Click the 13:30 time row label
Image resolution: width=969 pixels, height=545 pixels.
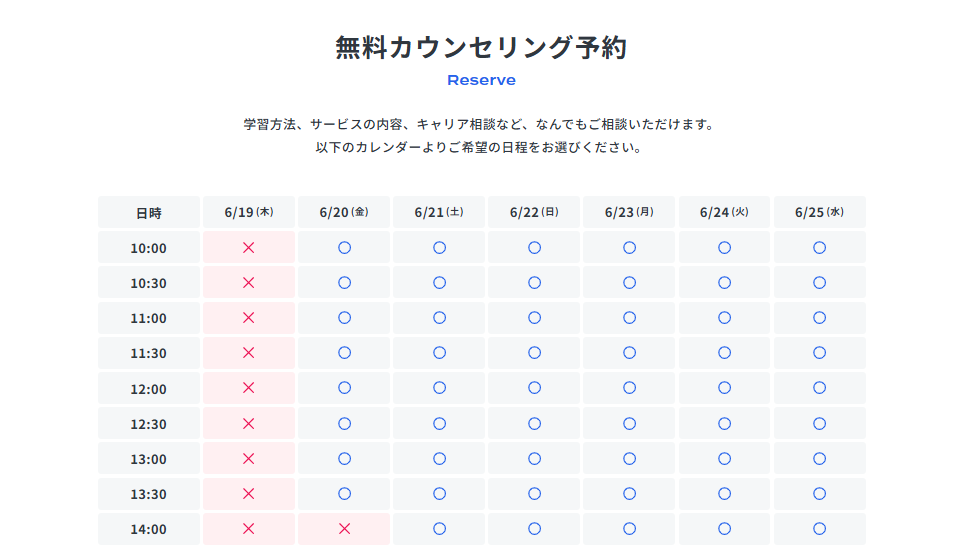coord(148,494)
